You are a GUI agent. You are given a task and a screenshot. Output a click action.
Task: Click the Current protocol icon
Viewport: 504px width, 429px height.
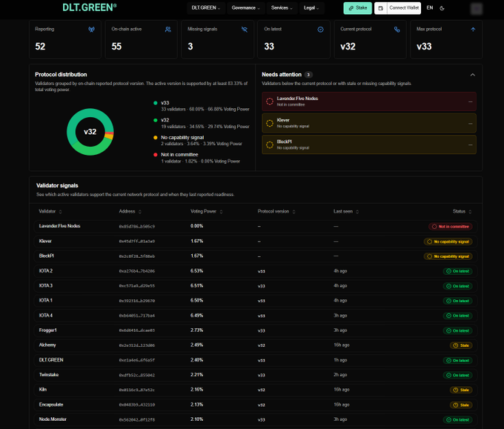[x=397, y=30]
